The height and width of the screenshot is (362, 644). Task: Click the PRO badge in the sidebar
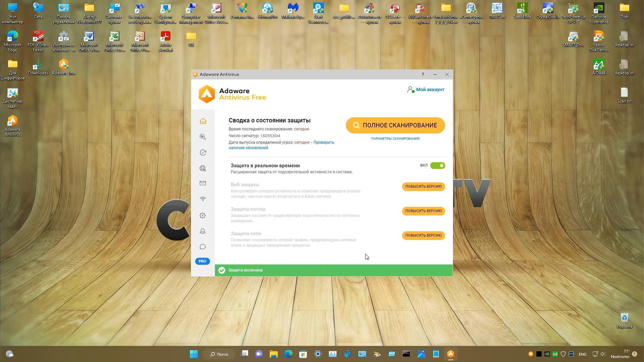pos(202,261)
